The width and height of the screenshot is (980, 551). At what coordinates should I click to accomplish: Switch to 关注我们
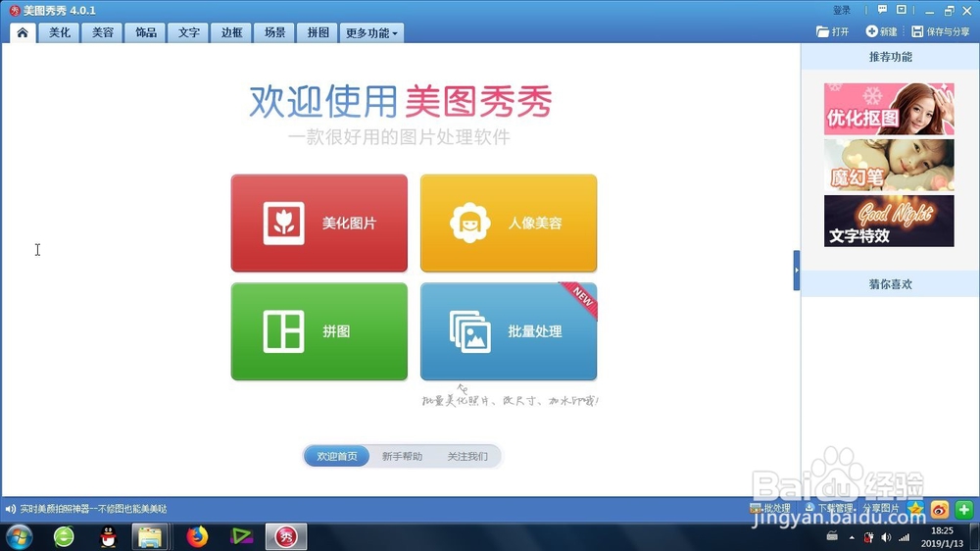(467, 456)
